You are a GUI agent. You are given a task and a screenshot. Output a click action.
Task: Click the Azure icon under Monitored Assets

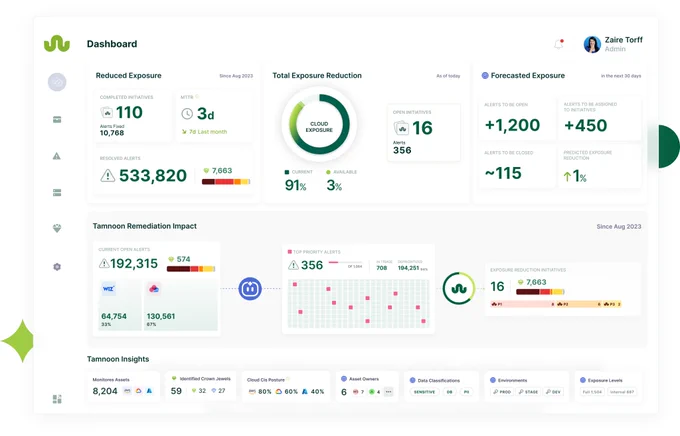click(149, 391)
